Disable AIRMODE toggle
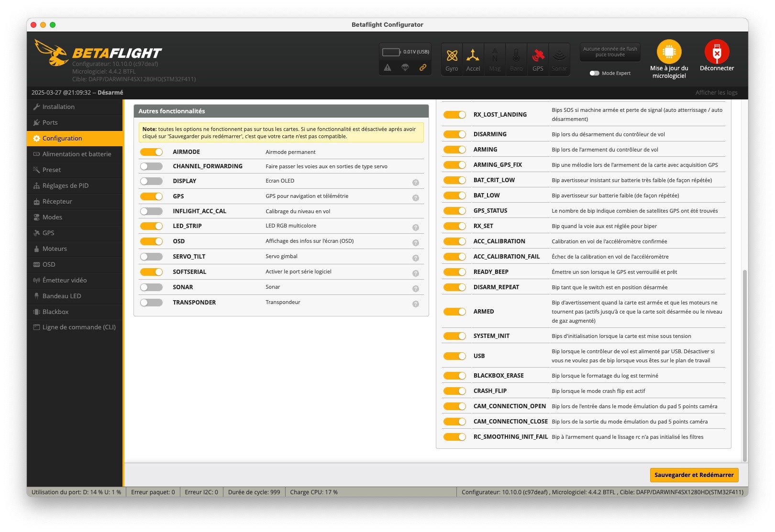The width and height of the screenshot is (775, 532). 152,152
